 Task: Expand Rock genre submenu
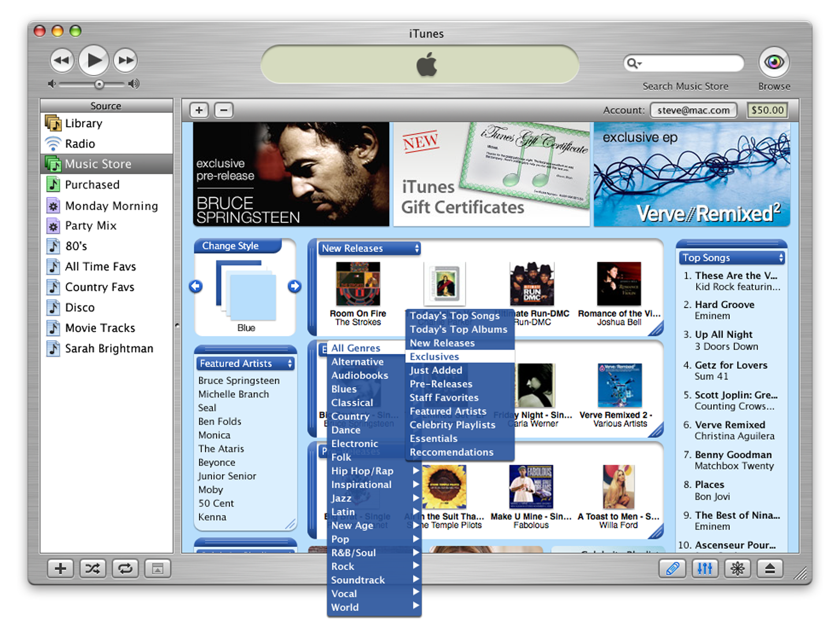pyautogui.click(x=374, y=566)
